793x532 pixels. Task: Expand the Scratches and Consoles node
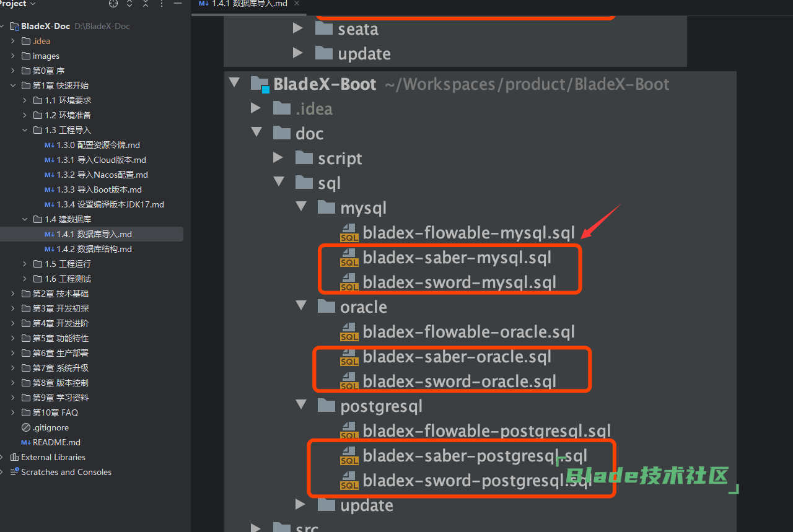pyautogui.click(x=2, y=472)
